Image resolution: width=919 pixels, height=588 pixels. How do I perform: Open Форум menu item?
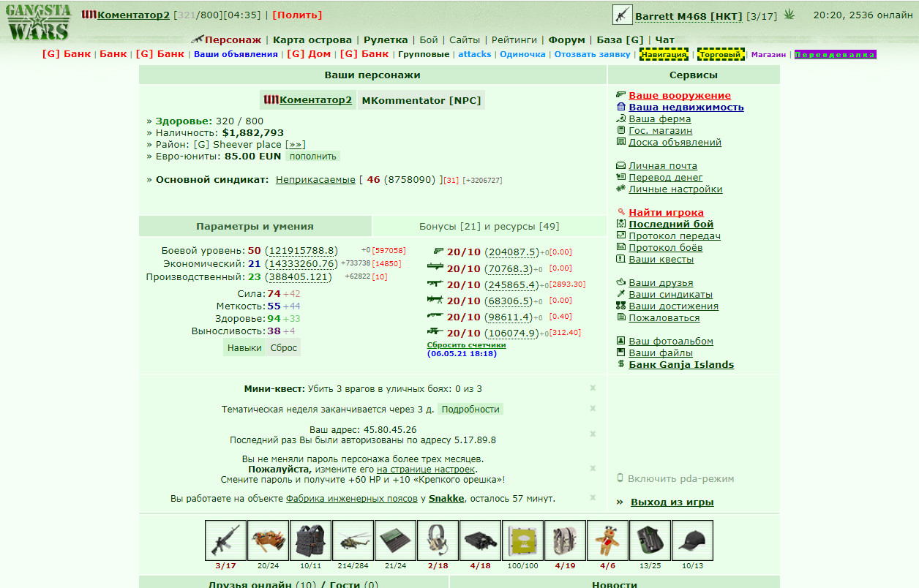pos(566,40)
